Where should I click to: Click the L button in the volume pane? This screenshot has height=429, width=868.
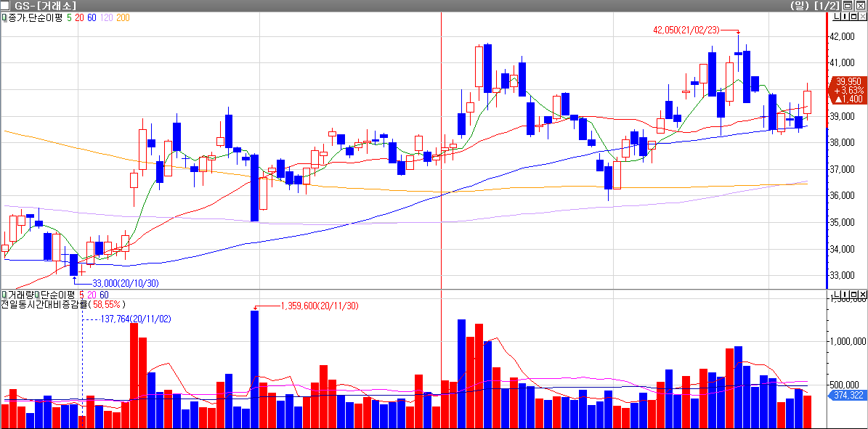coord(837,293)
